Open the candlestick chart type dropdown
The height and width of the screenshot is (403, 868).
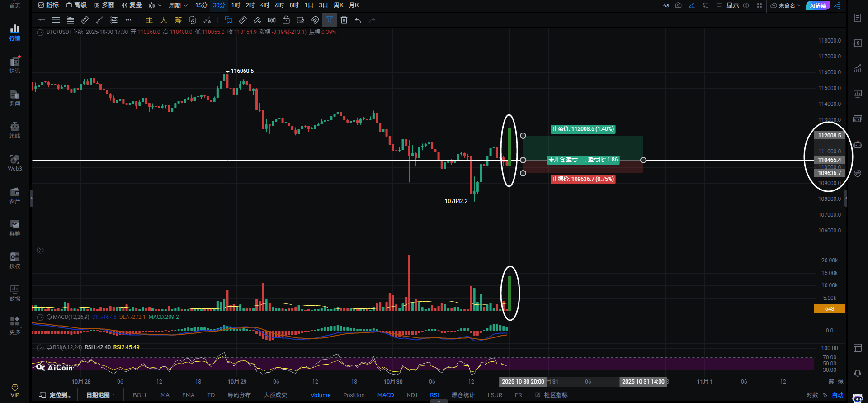tap(155, 5)
